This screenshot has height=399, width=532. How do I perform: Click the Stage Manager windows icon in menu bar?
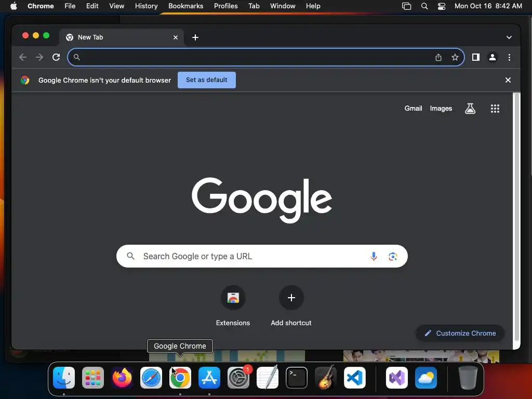(x=406, y=6)
